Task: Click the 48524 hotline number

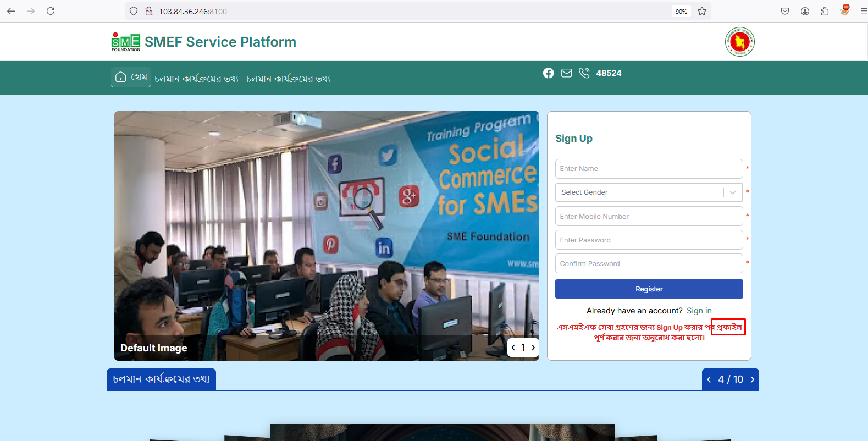Action: [609, 73]
